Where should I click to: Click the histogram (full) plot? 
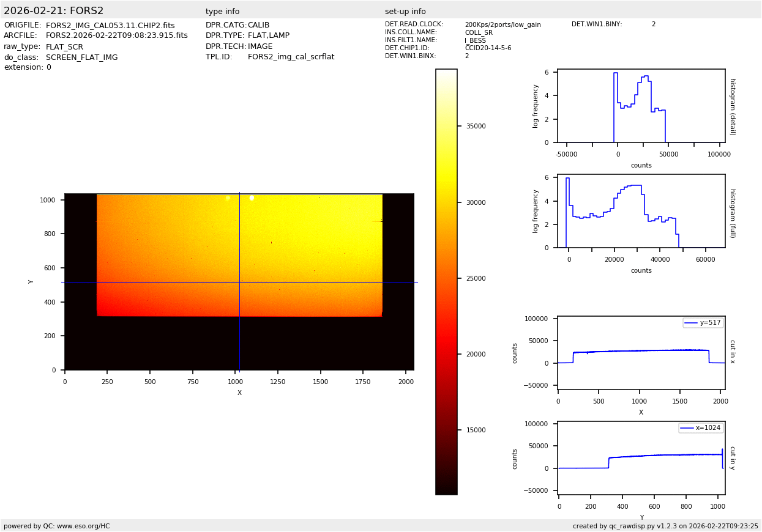tap(641, 212)
